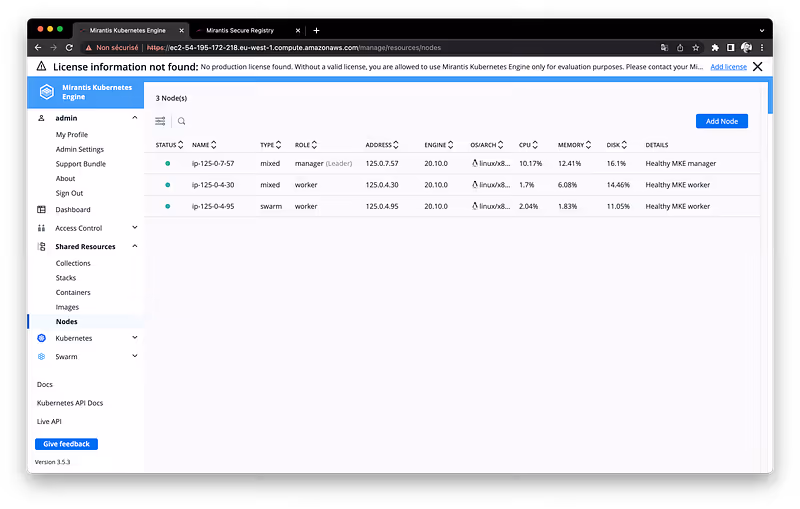
Task: Click the Add Node button
Action: [x=721, y=121]
